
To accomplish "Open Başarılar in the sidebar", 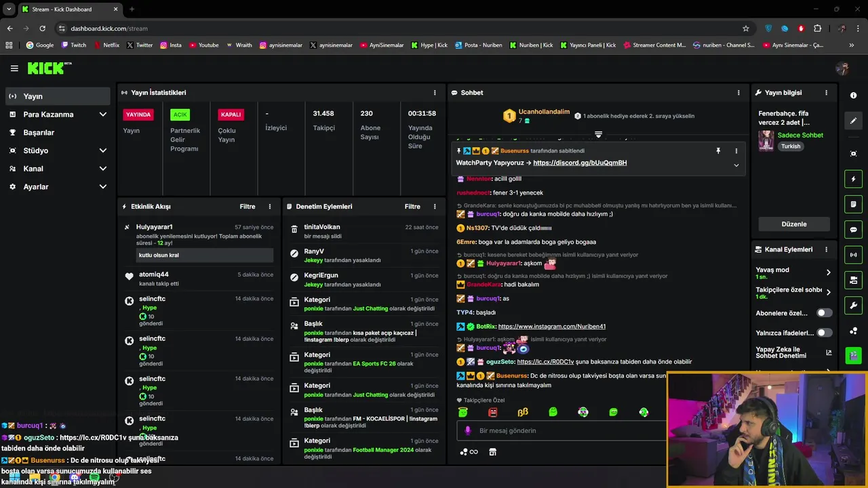I will (x=58, y=132).
